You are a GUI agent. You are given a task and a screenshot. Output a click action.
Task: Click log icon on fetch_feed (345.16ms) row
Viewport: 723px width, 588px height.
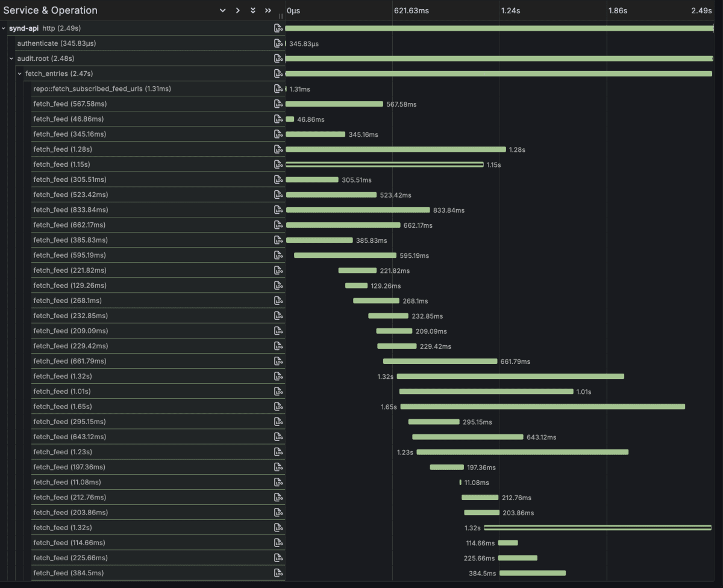pos(278,134)
